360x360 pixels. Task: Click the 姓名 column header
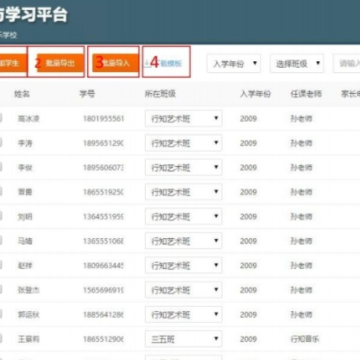tap(22, 94)
